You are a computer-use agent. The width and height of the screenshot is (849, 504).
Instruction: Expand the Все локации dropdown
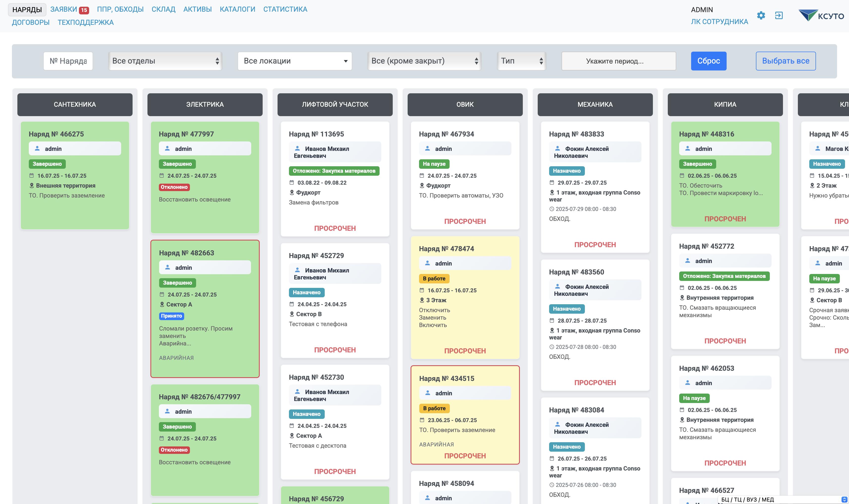point(295,61)
